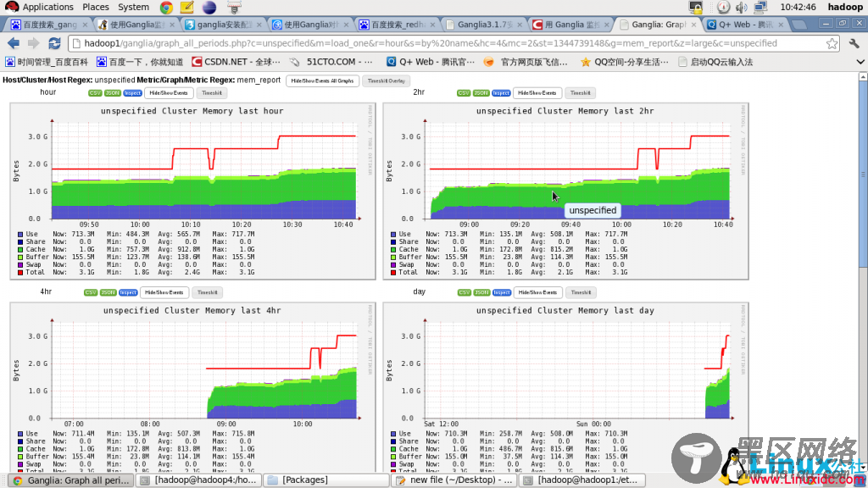Switch to the Ganglia3.1.7 tab

pyautogui.click(x=484, y=25)
